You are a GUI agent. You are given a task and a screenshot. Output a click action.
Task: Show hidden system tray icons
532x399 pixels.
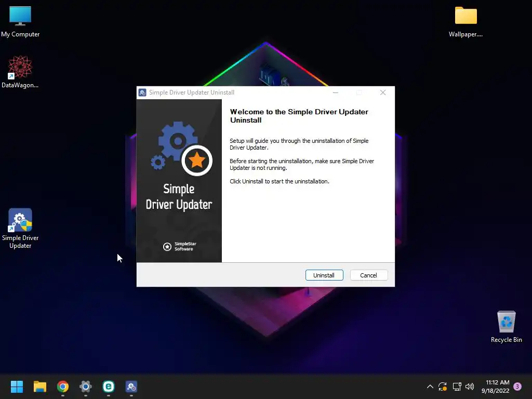[x=430, y=387]
